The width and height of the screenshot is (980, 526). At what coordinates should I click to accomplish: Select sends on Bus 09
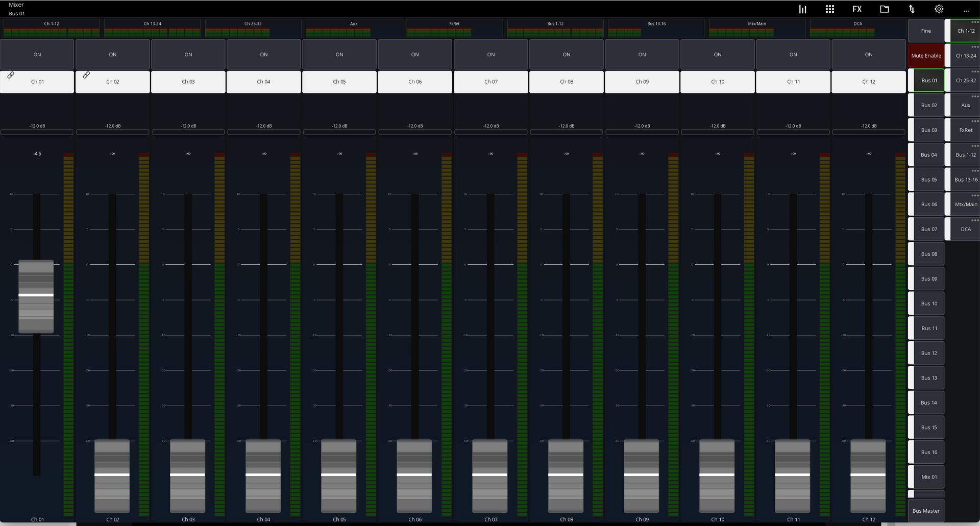click(926, 279)
